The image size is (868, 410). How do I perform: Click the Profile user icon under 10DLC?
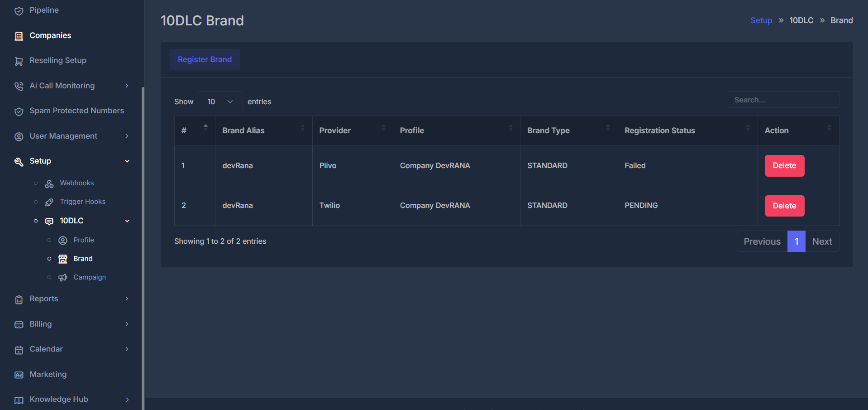pyautogui.click(x=62, y=240)
